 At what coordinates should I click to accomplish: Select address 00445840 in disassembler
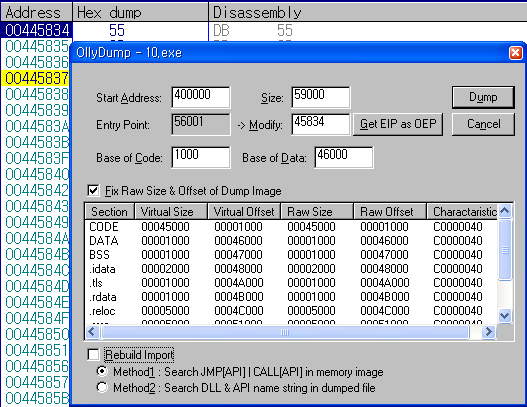click(37, 174)
